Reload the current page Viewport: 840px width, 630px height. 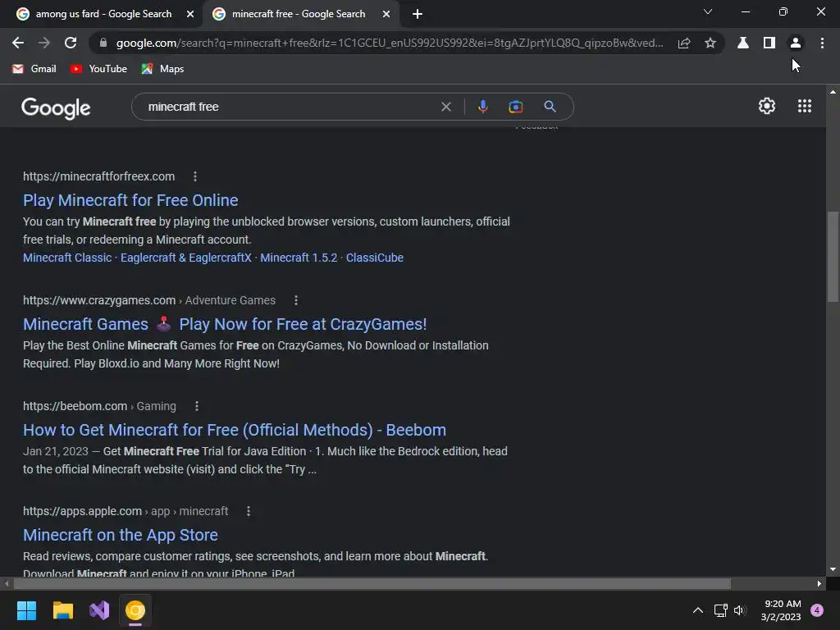71,43
